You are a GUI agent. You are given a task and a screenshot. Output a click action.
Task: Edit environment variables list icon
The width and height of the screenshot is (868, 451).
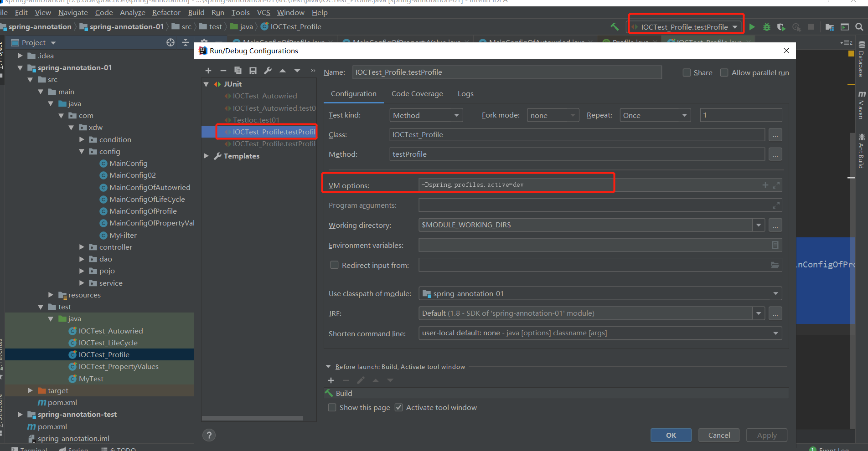(x=775, y=245)
